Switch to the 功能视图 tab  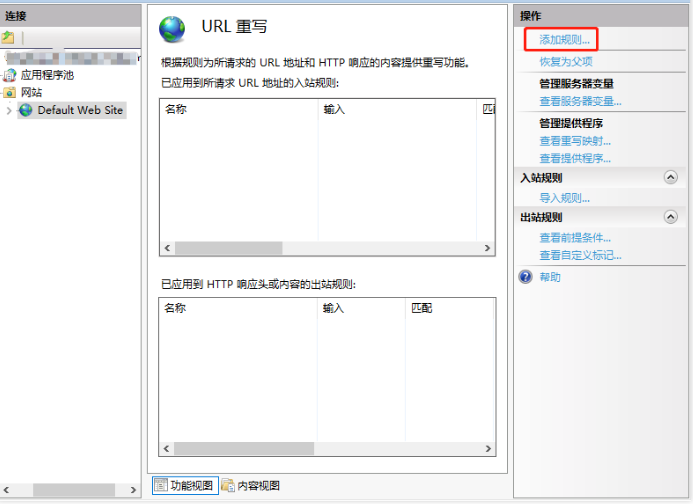coord(190,486)
